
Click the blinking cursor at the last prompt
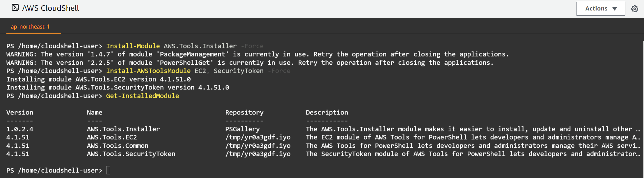pyautogui.click(x=108, y=170)
